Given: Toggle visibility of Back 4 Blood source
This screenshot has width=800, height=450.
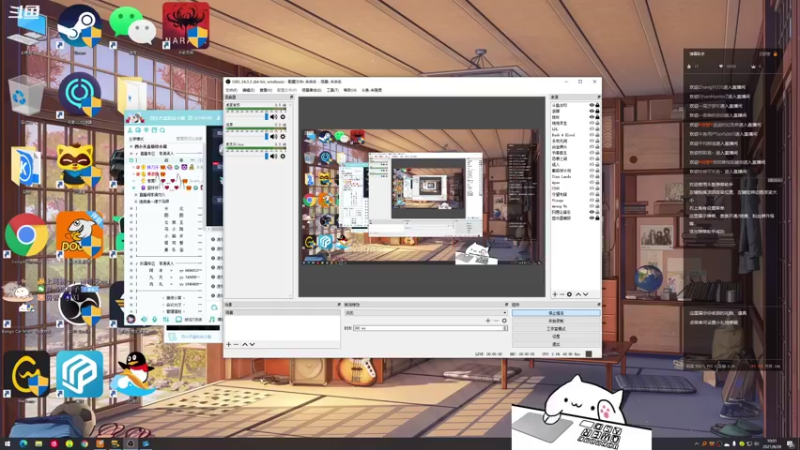Looking at the screenshot, I should point(592,135).
